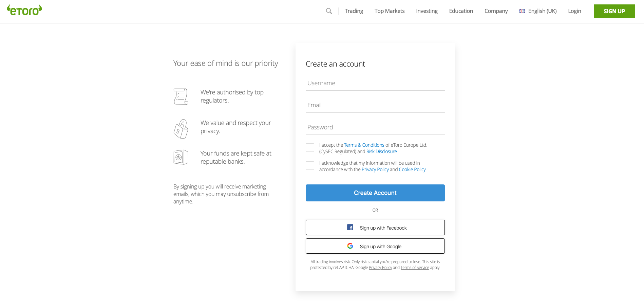Click 'Your funds are kept safe' text
This screenshot has width=644, height=306.
(x=236, y=158)
